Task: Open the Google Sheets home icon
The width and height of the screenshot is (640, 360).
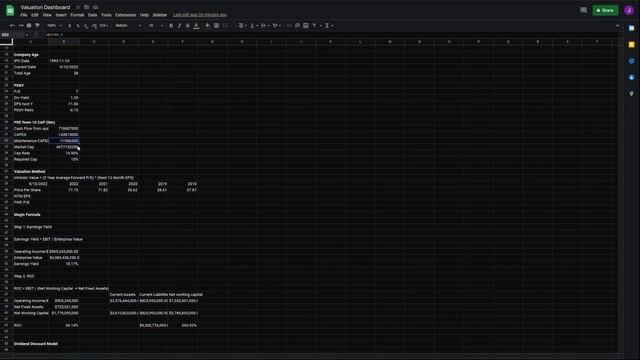Action: [10, 10]
